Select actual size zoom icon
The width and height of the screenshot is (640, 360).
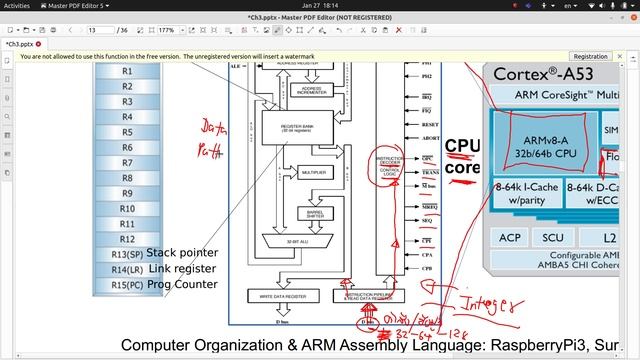pyautogui.click(x=151, y=30)
